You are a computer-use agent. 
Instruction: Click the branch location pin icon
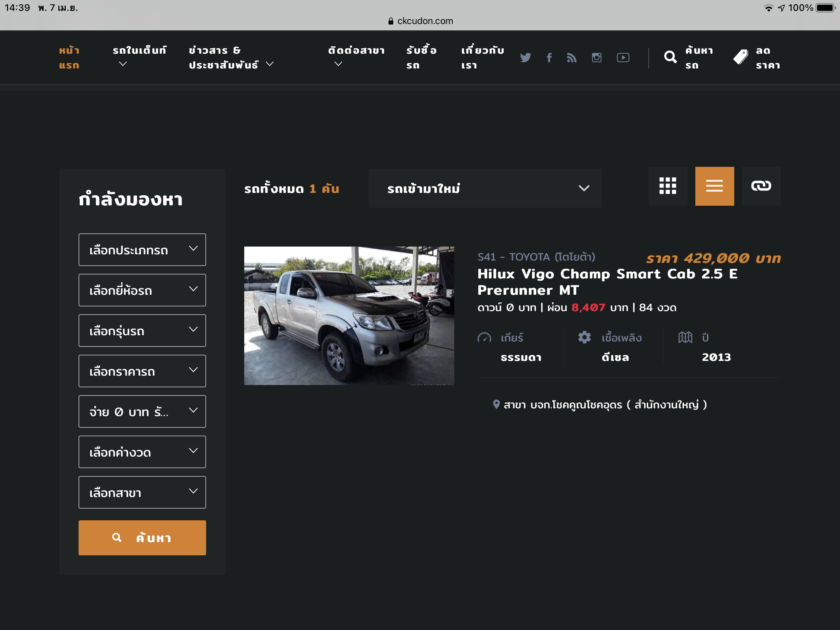tap(496, 404)
